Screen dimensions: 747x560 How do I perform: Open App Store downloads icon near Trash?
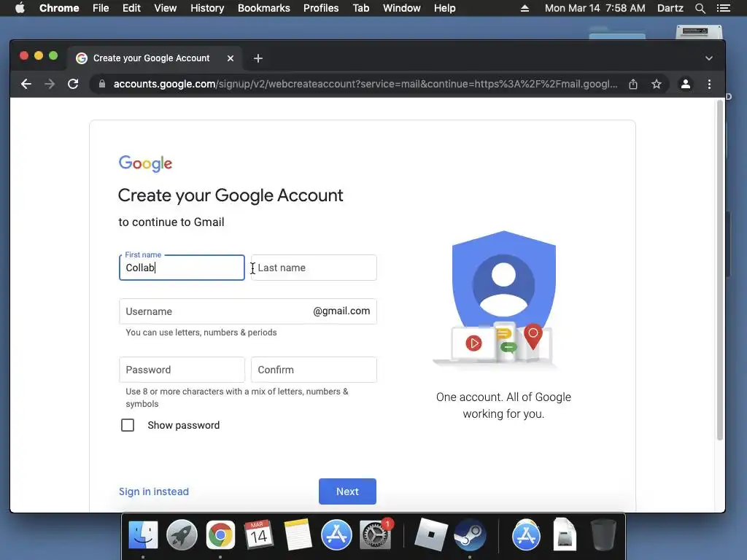526,534
